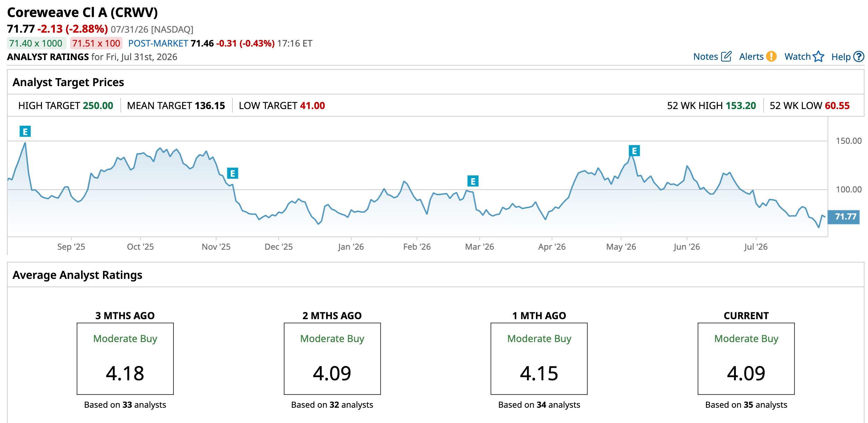The width and height of the screenshot is (868, 423).
Task: Click the Help link
Action: pos(841,57)
